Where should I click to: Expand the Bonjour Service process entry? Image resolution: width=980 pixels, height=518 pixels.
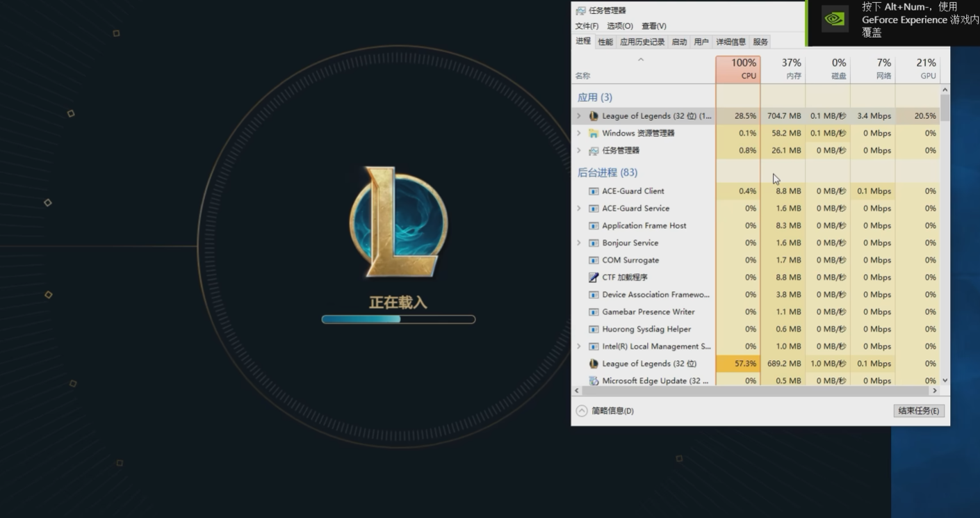[579, 243]
